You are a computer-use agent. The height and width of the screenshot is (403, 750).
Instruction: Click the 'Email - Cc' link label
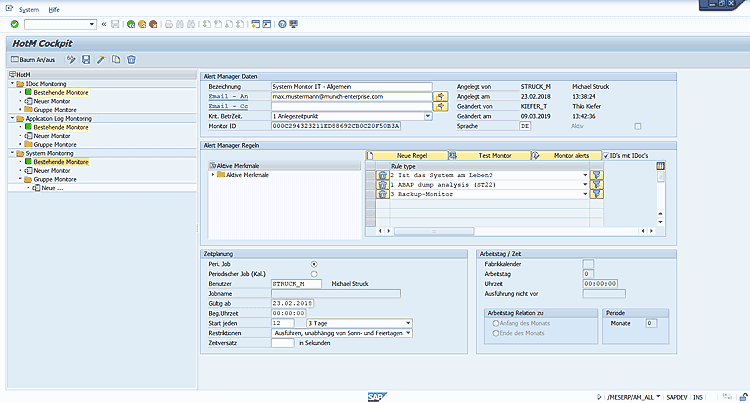tap(228, 106)
